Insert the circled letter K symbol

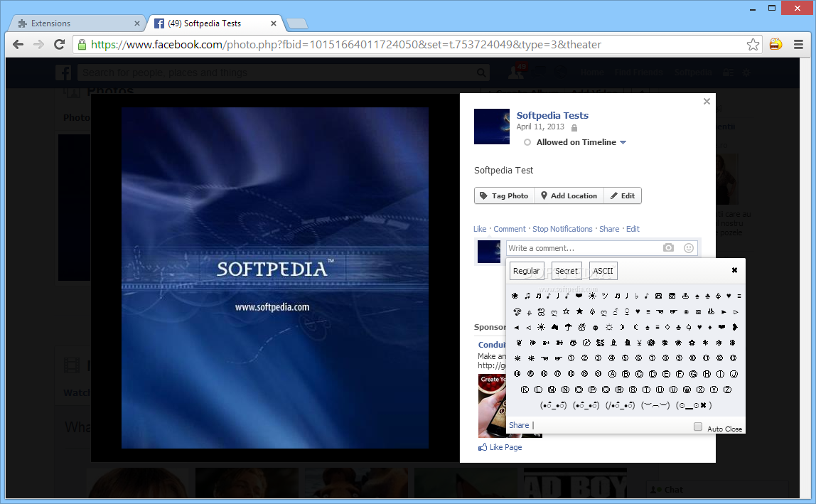[525, 390]
